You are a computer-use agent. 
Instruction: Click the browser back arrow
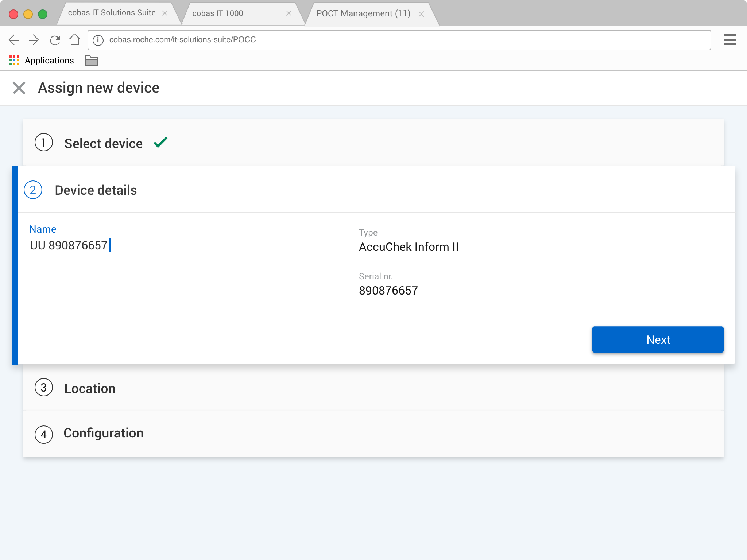click(14, 40)
